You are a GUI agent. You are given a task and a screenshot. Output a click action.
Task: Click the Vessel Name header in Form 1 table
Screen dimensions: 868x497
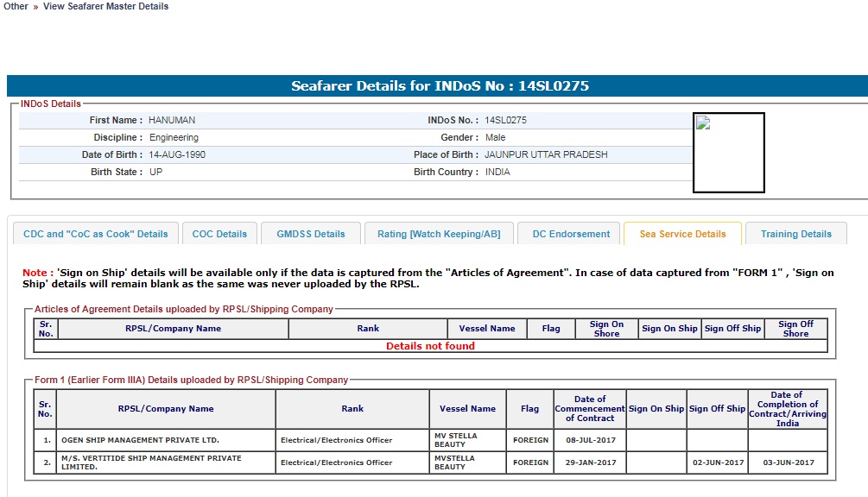(467, 409)
